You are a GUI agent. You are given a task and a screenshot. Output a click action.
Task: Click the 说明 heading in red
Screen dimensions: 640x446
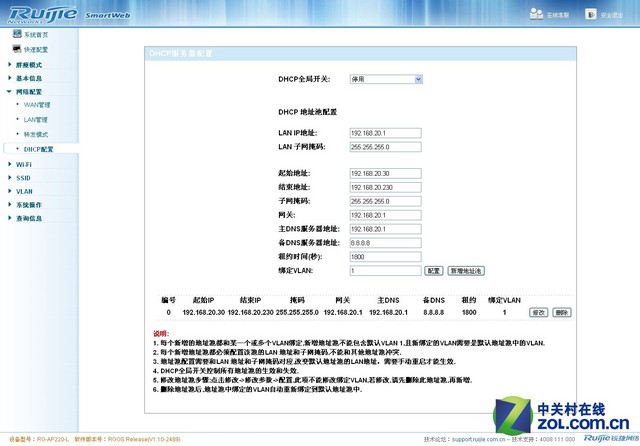(161, 333)
